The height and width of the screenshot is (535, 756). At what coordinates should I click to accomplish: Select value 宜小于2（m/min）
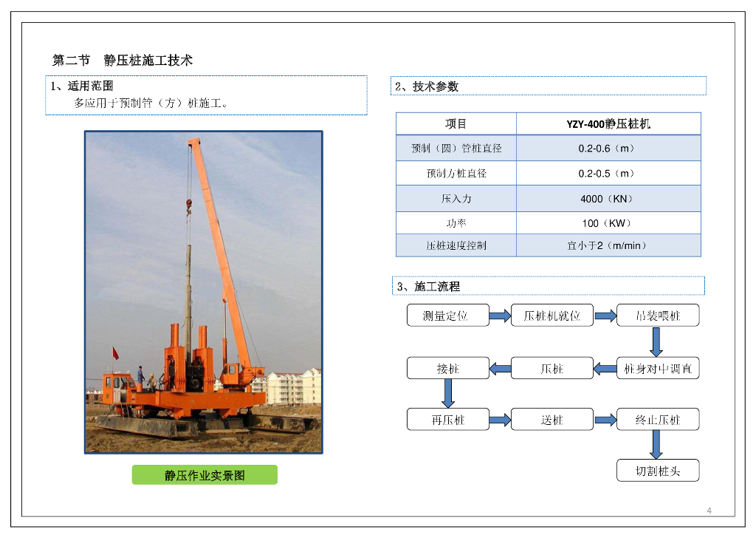pos(608,245)
